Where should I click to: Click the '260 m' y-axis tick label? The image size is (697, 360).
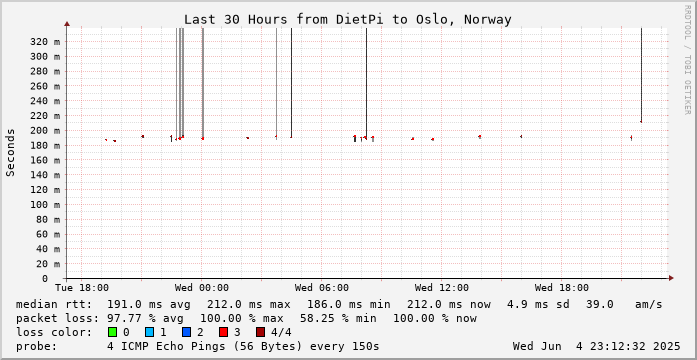coord(45,86)
